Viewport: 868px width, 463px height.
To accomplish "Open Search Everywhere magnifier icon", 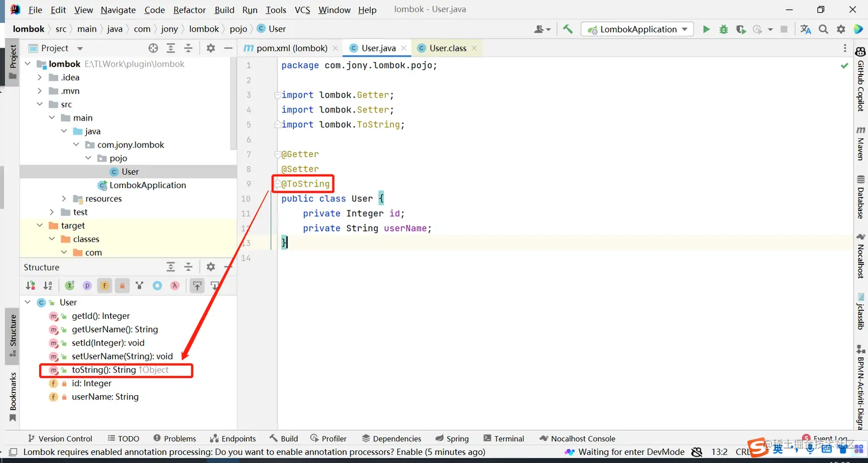I will (823, 29).
